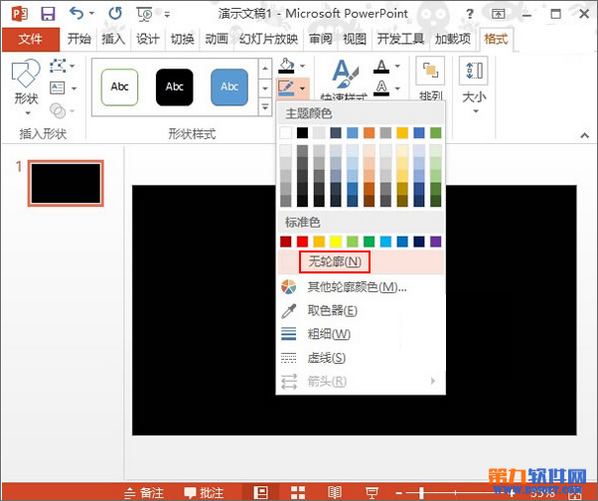Screen dimensions: 598x501
Task: Collapse the ribbon with the chevron
Action: [584, 135]
